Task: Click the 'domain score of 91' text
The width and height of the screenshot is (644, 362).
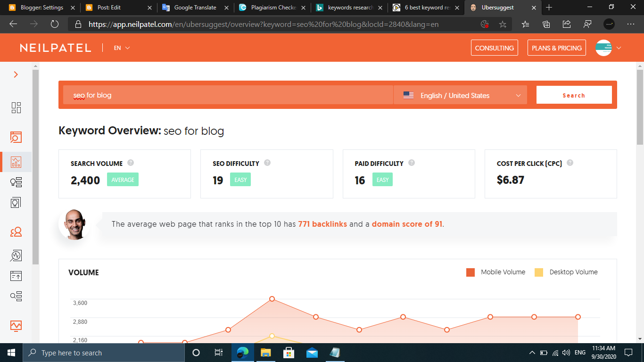Action: coord(407,224)
